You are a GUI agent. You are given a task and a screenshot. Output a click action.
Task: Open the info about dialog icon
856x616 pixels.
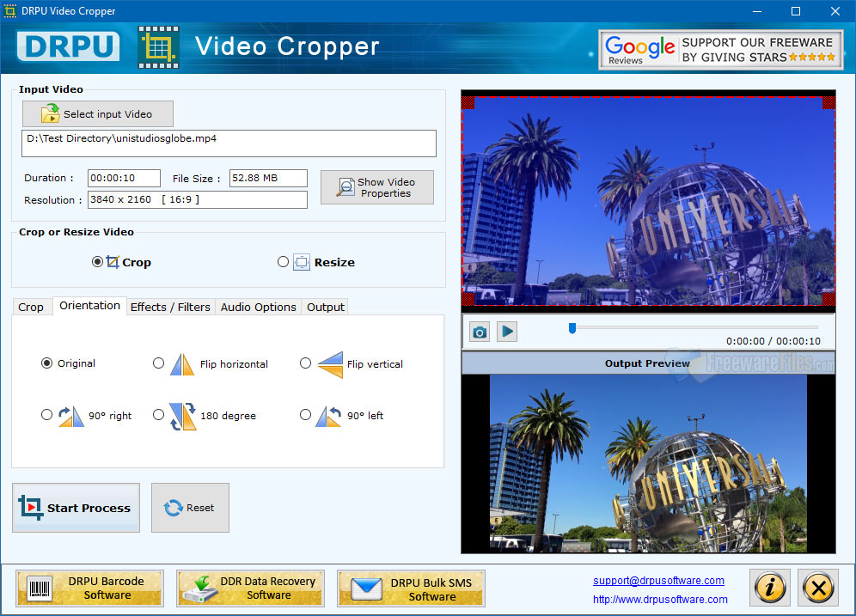click(770, 588)
